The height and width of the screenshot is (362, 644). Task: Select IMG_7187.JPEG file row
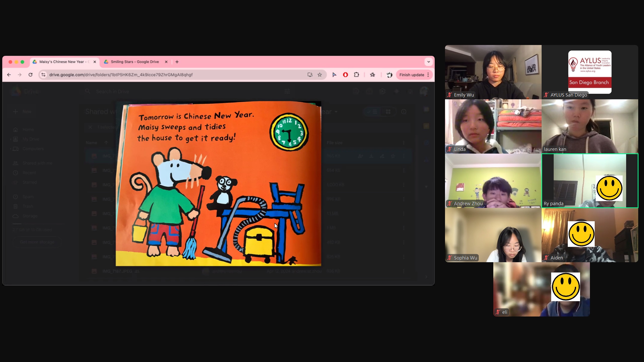[x=249, y=271]
